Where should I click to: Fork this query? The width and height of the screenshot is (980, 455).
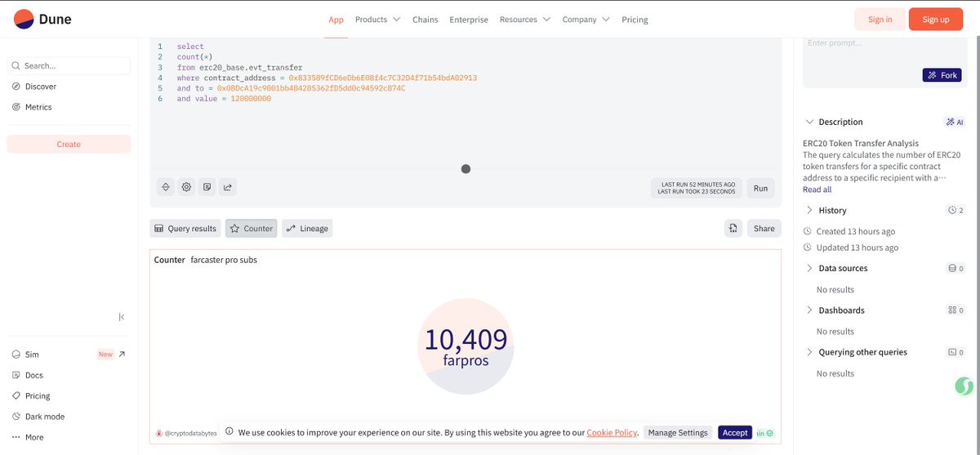pos(942,75)
